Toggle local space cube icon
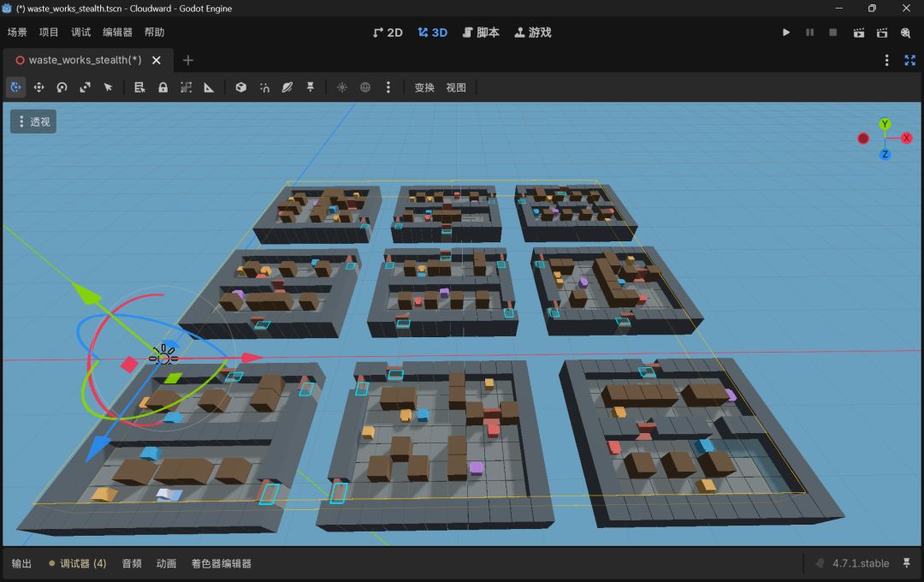Image resolution: width=924 pixels, height=582 pixels. coord(241,87)
